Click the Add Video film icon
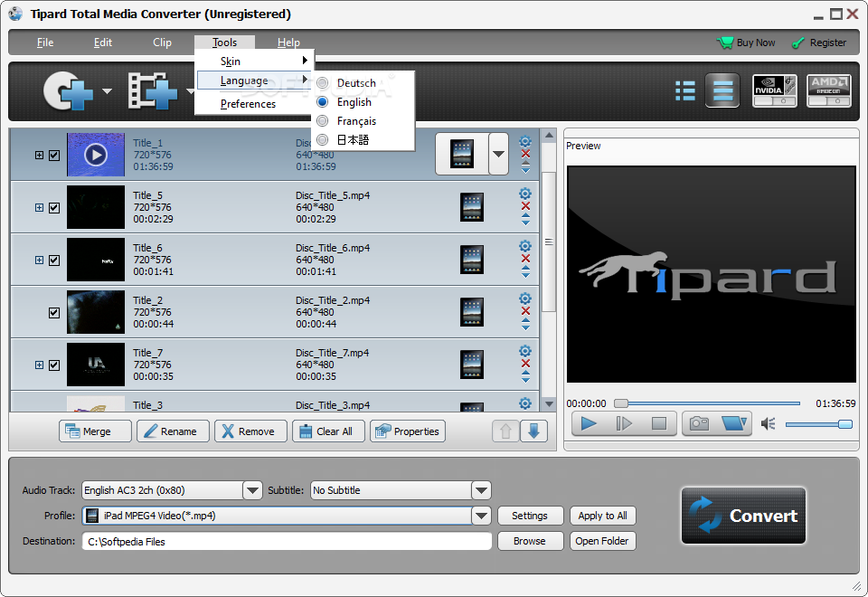 click(x=153, y=90)
